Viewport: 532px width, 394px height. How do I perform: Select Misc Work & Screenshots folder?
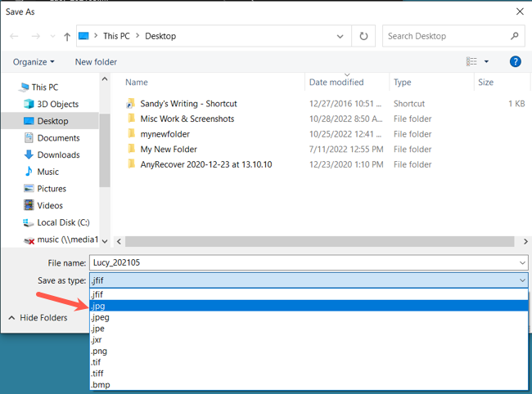click(187, 119)
